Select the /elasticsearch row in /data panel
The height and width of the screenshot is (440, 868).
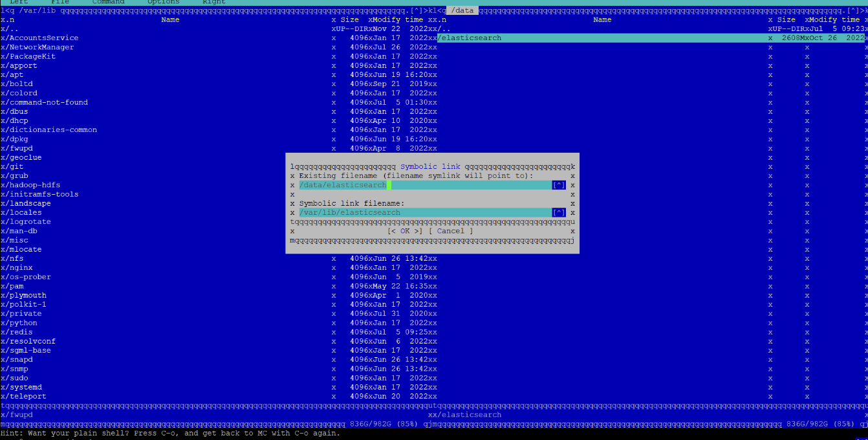(651, 38)
